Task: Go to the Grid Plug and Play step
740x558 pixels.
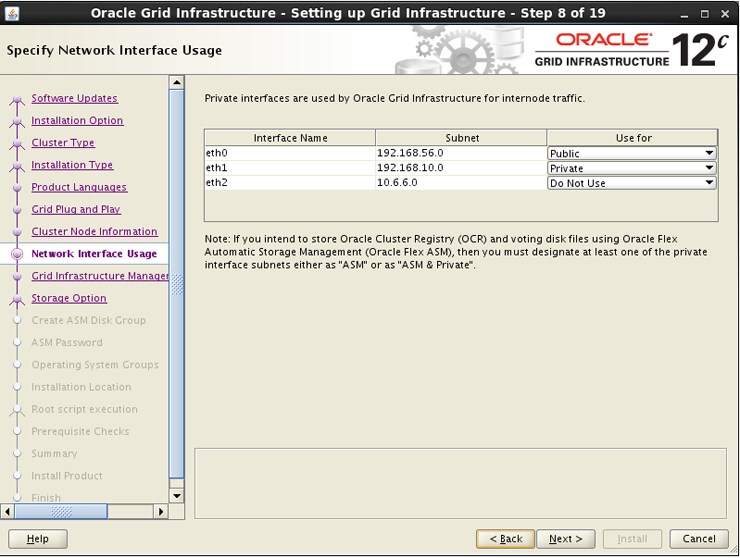Action: click(76, 209)
